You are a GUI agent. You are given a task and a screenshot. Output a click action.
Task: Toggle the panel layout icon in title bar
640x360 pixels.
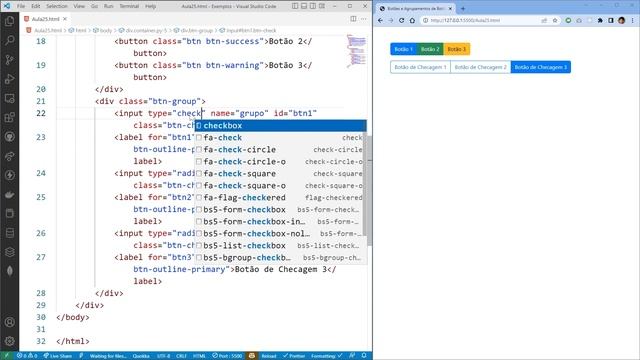tap(304, 6)
